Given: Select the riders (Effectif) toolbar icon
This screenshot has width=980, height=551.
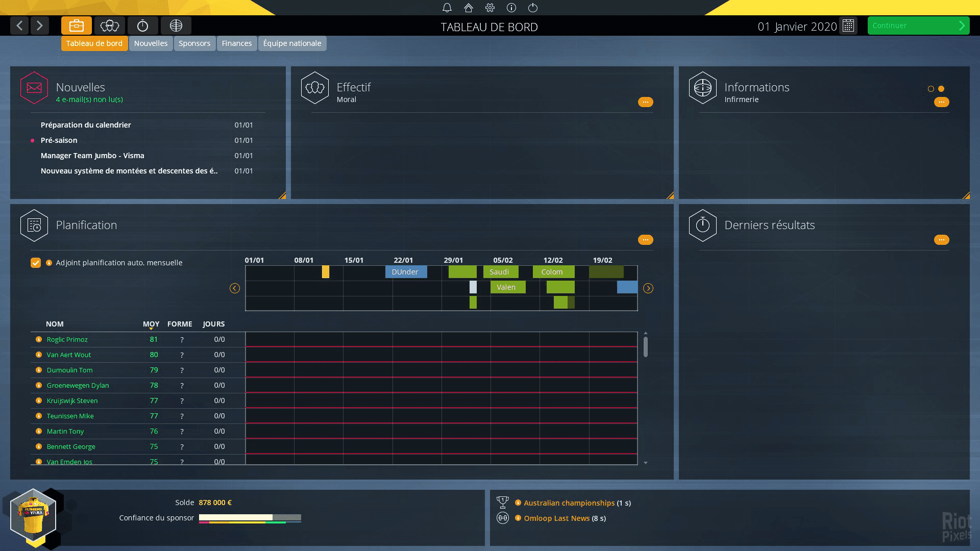Looking at the screenshot, I should tap(110, 26).
